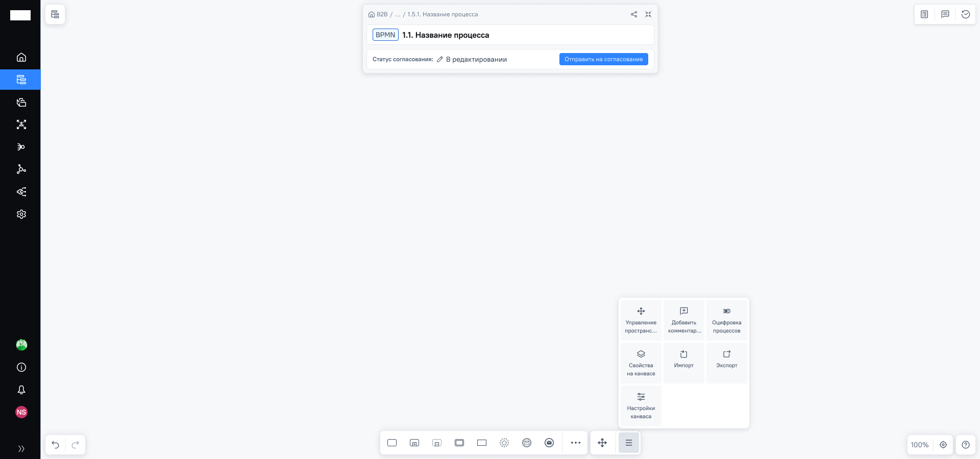The width and height of the screenshot is (980, 459).
Task: Expand the left sidebar with double chevron
Action: [x=21, y=449]
